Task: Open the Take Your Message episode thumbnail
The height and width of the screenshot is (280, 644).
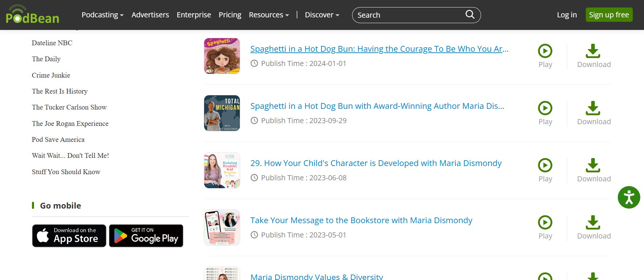Action: click(222, 227)
